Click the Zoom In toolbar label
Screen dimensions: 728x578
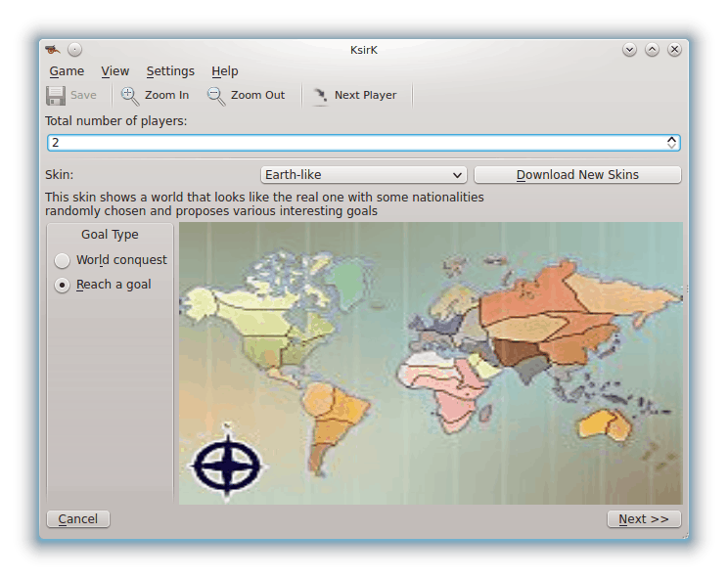tap(166, 95)
